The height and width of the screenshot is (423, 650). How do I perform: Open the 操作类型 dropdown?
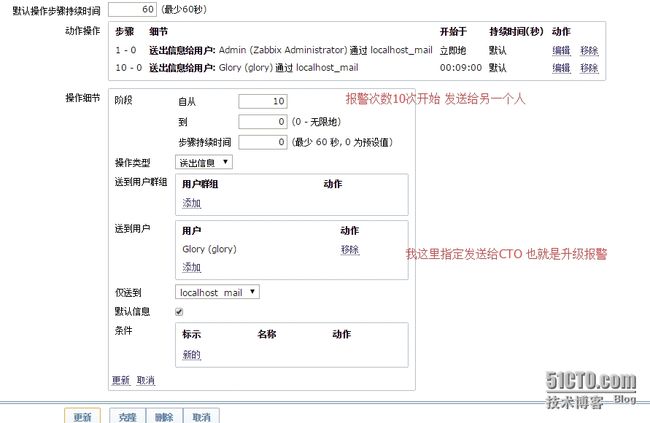pos(204,162)
